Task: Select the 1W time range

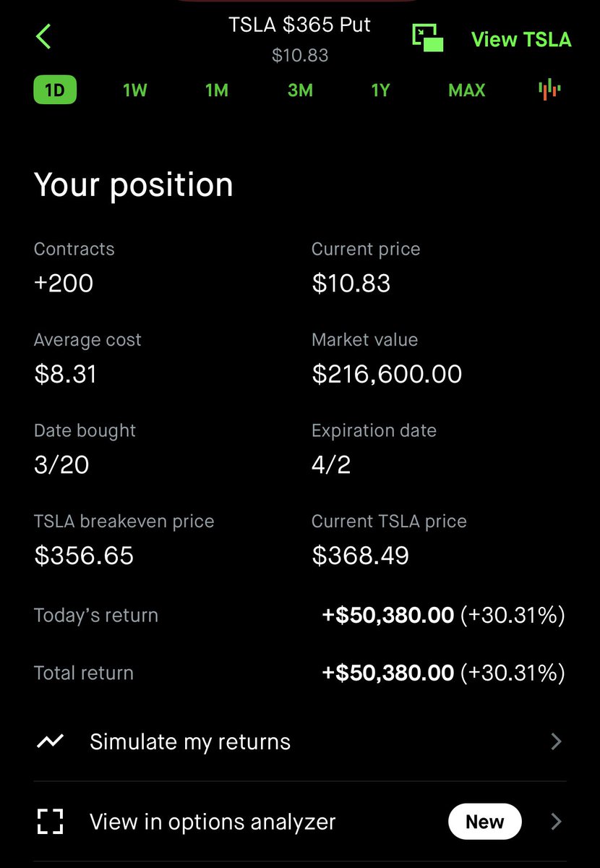Action: click(x=135, y=90)
